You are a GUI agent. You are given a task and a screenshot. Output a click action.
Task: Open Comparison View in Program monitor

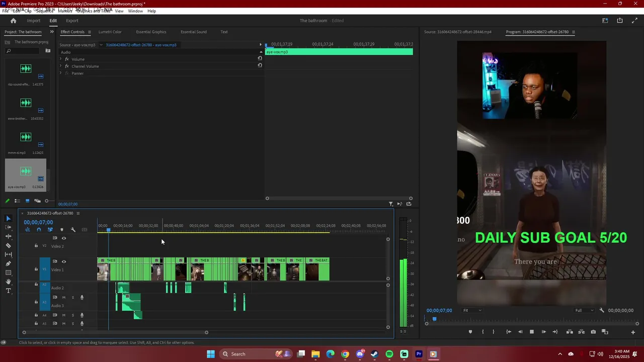(605, 332)
